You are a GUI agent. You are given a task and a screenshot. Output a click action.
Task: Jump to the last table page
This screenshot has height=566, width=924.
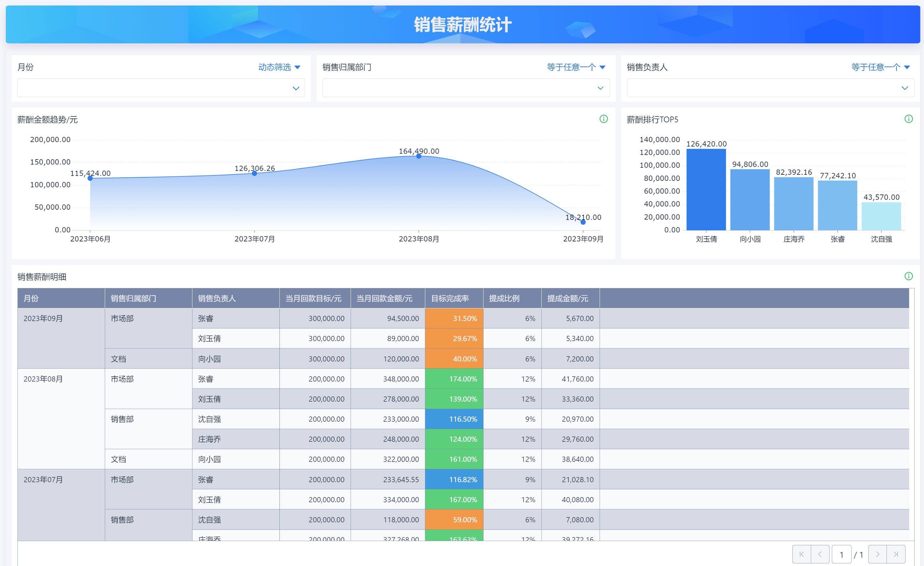[896, 554]
